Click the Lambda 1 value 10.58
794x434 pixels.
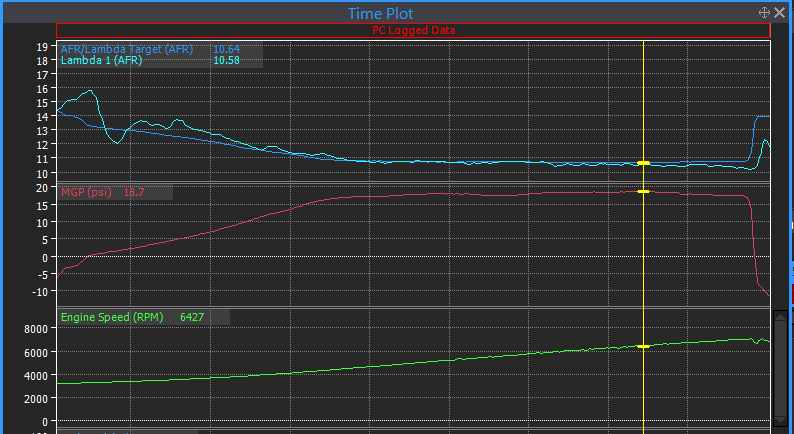(226, 60)
